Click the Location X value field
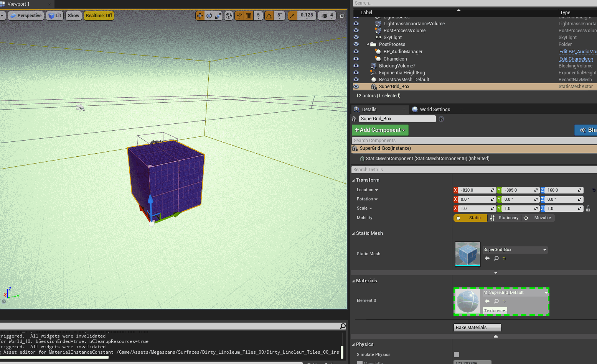597x364 pixels. [476, 190]
